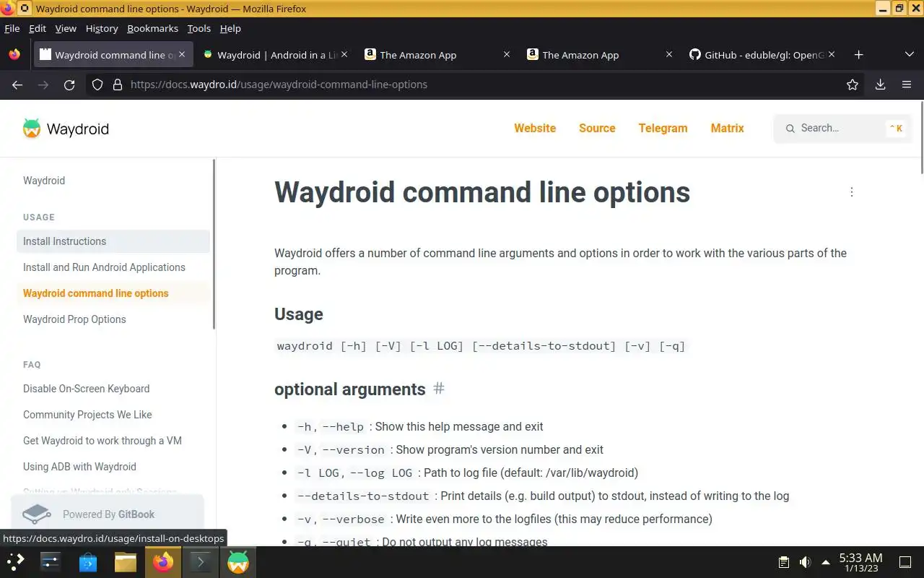924x578 pixels.
Task: Click the show desktop button
Action: tap(905, 562)
